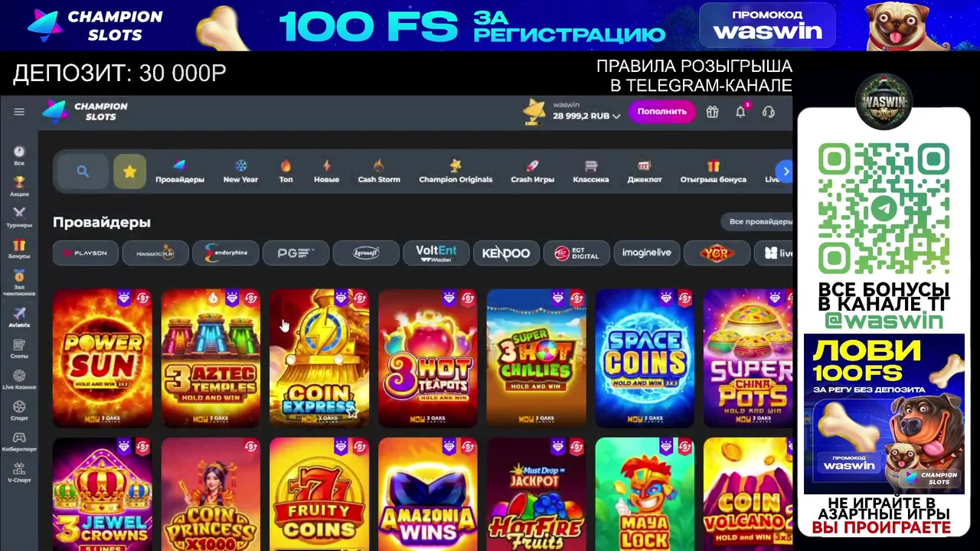Filter by YGR provider
Viewport: 980px width, 551px height.
pos(717,253)
